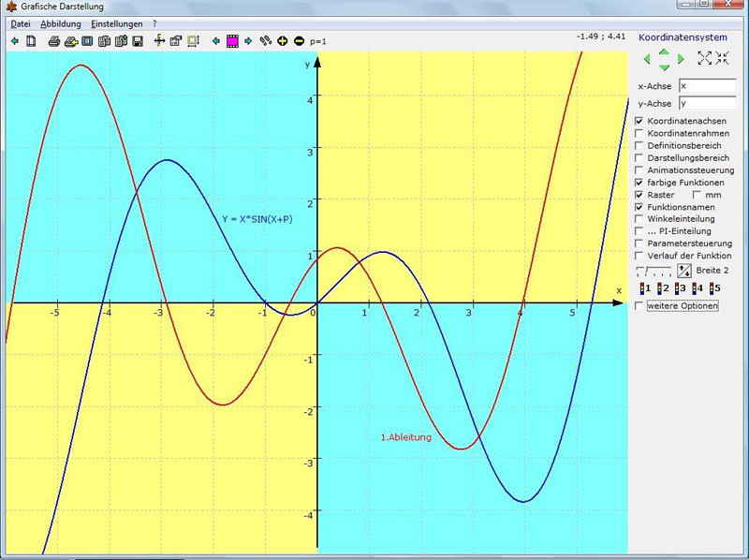Open the Einstellungen menu
Screen dimensions: 749x560
tap(116, 24)
